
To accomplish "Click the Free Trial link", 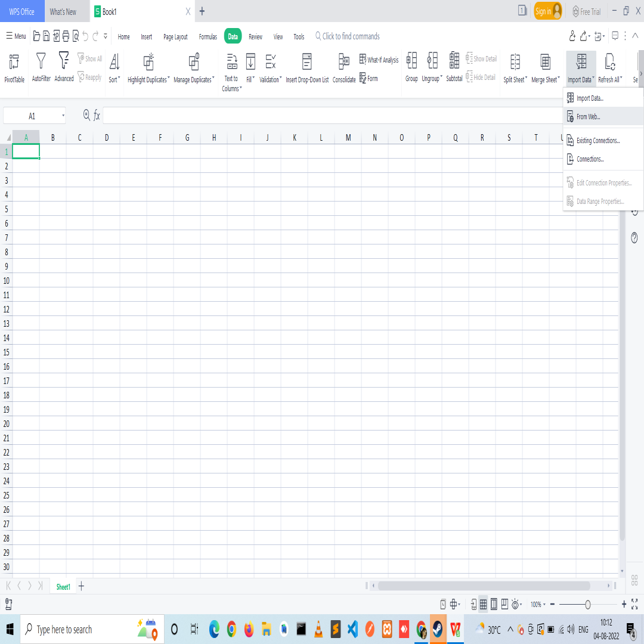I will pyautogui.click(x=587, y=11).
